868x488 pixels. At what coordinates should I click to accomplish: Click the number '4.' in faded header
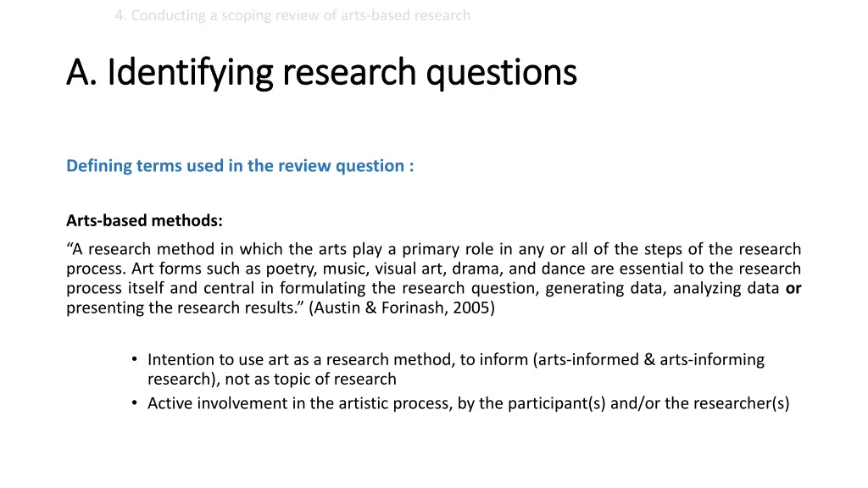(120, 15)
